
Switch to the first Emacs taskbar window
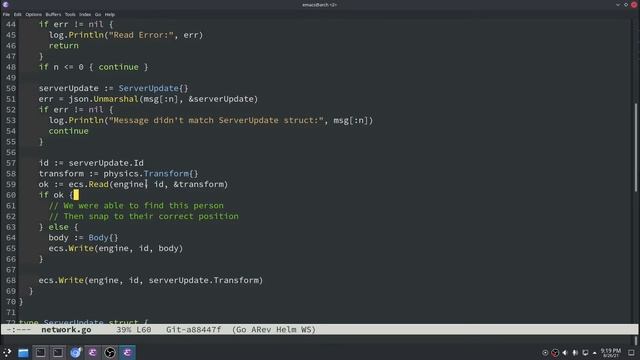pos(93,353)
